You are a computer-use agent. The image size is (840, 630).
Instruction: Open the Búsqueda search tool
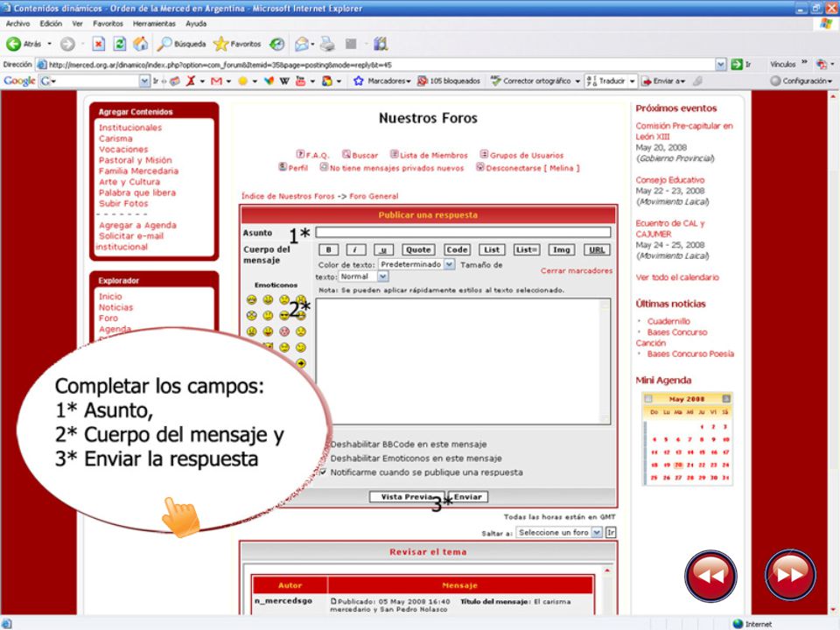[x=181, y=44]
